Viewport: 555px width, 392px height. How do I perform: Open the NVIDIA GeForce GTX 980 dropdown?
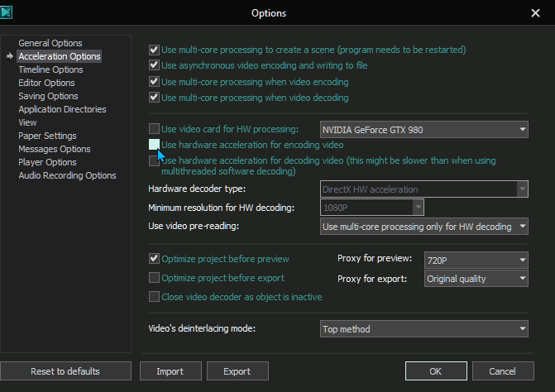click(x=424, y=130)
